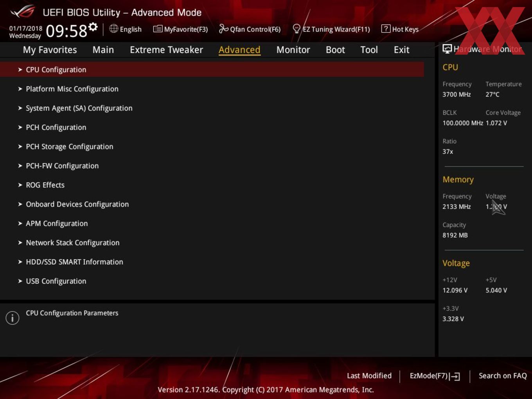Click CPU temperature value 27°C
This screenshot has height=399, width=532.
point(492,94)
